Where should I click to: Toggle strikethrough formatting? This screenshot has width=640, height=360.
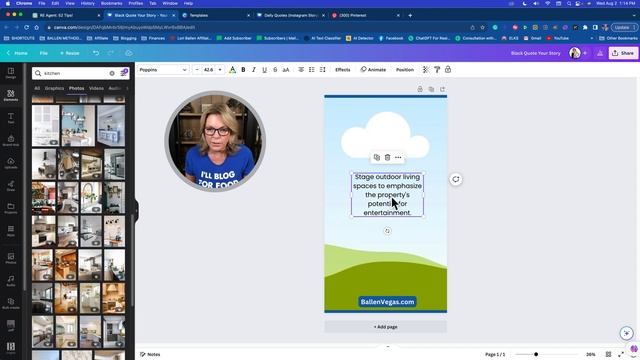coord(275,70)
